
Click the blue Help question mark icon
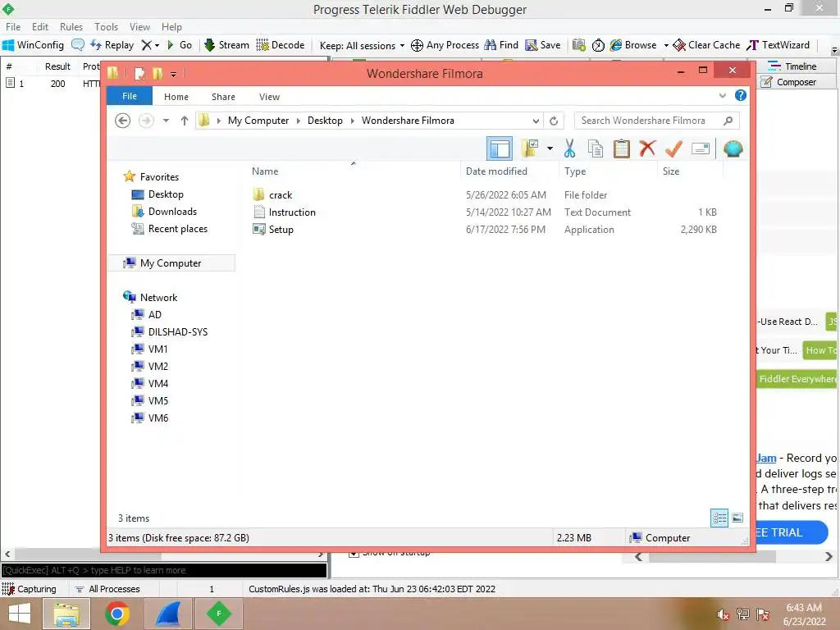[741, 95]
